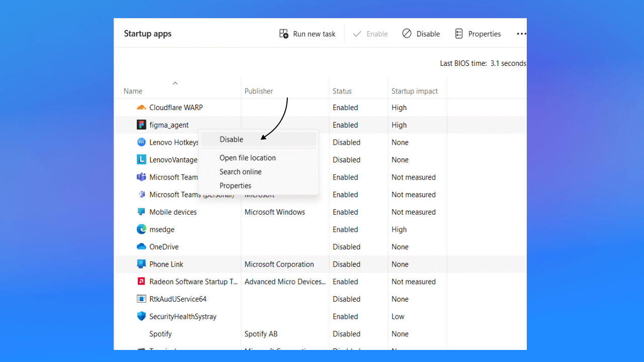Screen dimensions: 644x362
Task: Click the Radeon Software red icon
Action: [141, 282]
